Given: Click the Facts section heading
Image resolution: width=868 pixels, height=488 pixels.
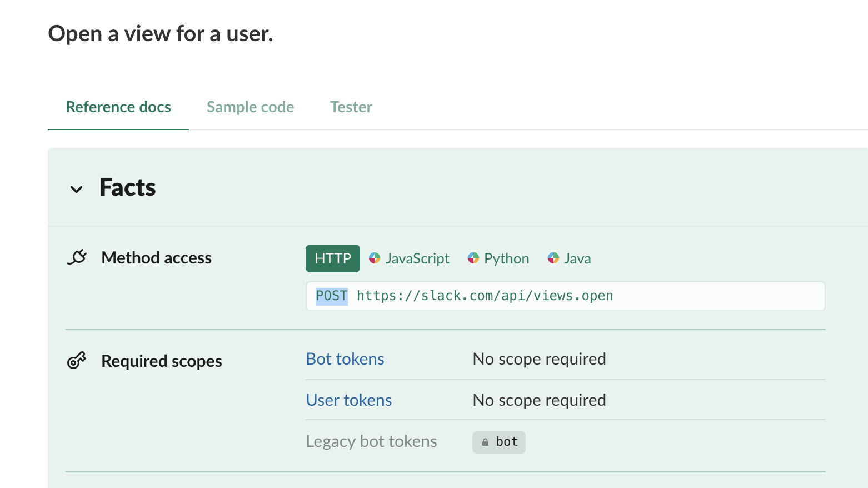Looking at the screenshot, I should 127,187.
